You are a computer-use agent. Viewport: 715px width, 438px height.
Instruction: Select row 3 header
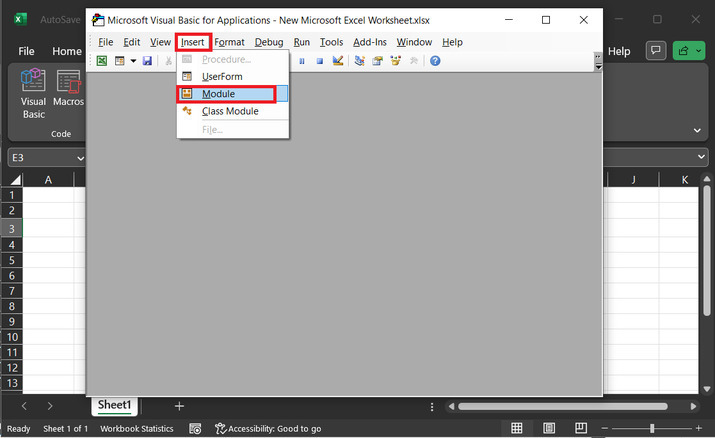[x=12, y=228]
